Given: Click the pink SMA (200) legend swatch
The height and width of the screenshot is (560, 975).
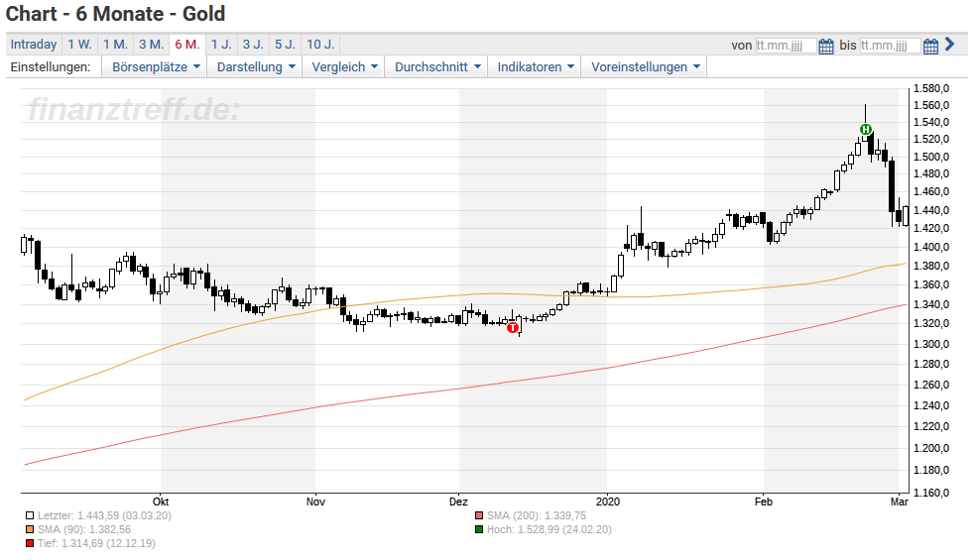Looking at the screenshot, I should [479, 515].
